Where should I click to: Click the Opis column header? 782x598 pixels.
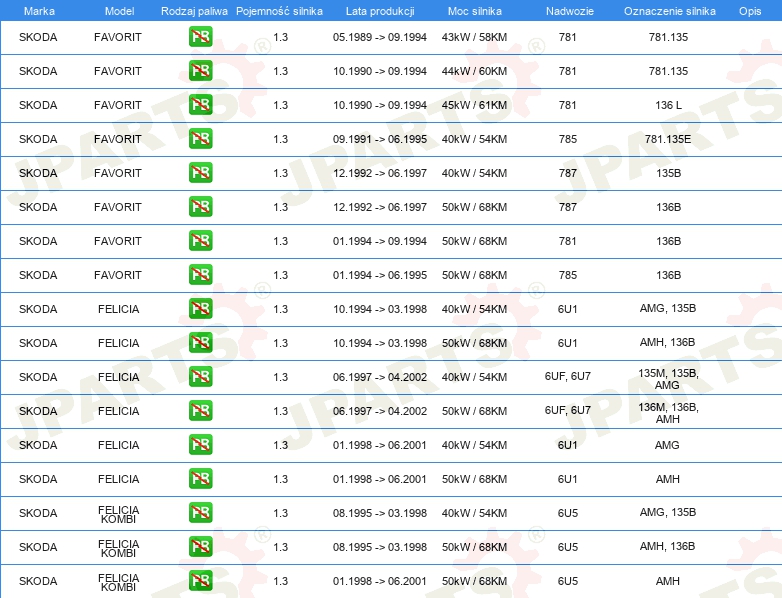coord(750,11)
